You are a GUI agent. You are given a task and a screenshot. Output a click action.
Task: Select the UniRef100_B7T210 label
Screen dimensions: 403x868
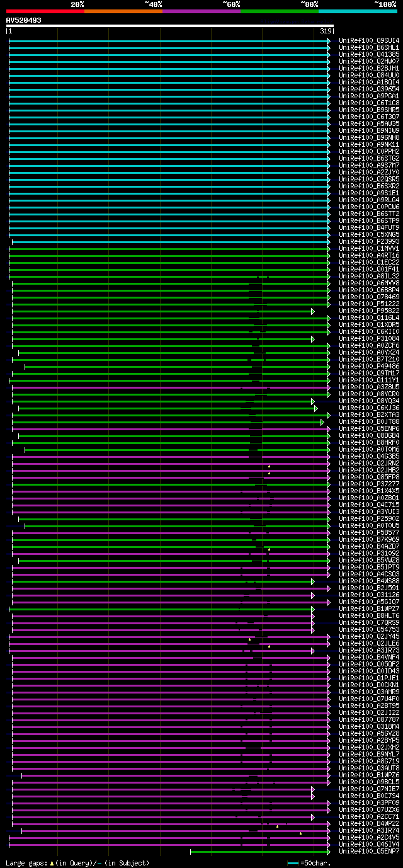click(x=369, y=360)
